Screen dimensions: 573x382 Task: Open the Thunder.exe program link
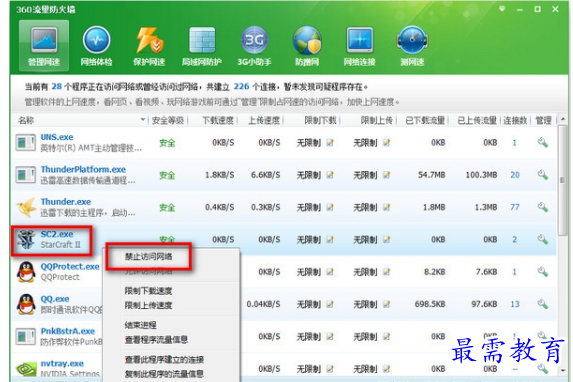(66, 202)
